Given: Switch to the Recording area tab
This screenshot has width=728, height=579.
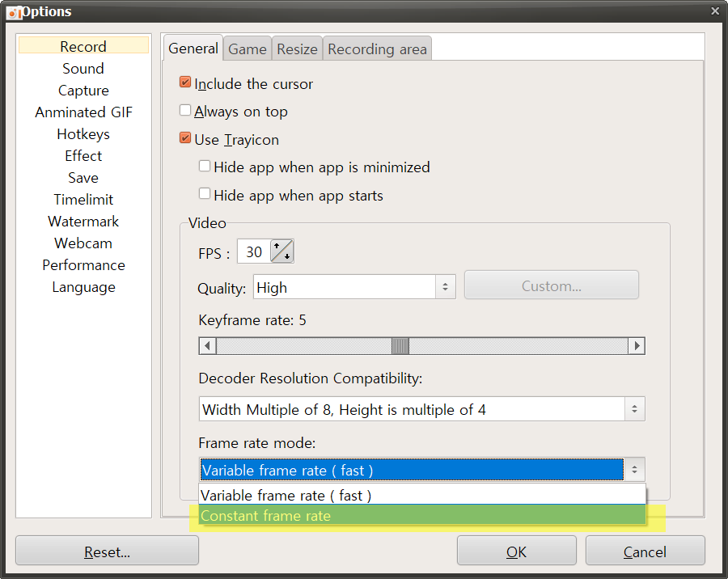Looking at the screenshot, I should tap(377, 49).
